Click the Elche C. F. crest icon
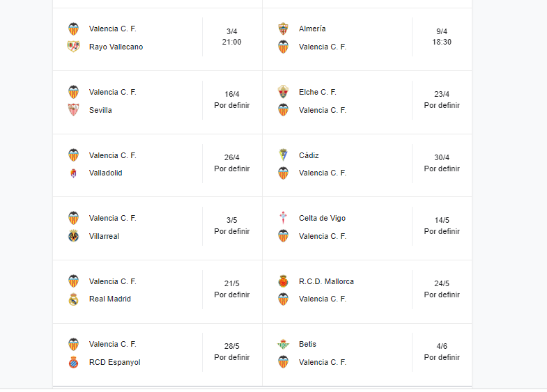Screen dimensions: 547x392 click(x=284, y=92)
